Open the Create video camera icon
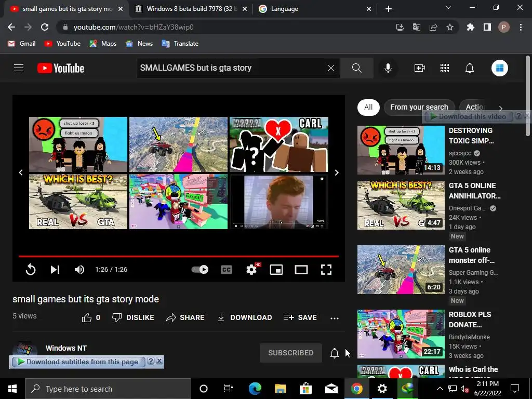The height and width of the screenshot is (399, 532). (420, 68)
